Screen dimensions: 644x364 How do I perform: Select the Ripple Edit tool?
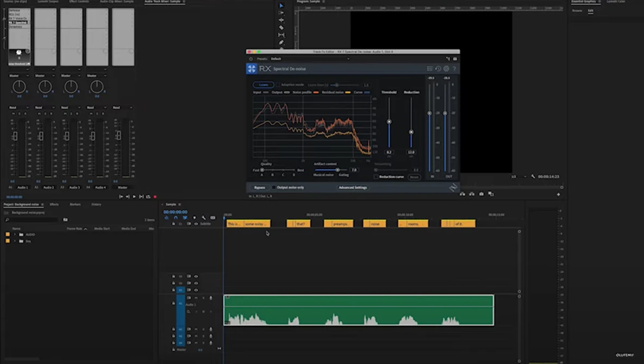point(282,20)
